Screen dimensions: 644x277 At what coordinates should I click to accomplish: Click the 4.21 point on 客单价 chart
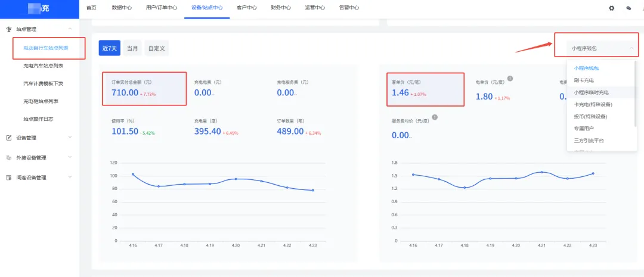click(541, 172)
